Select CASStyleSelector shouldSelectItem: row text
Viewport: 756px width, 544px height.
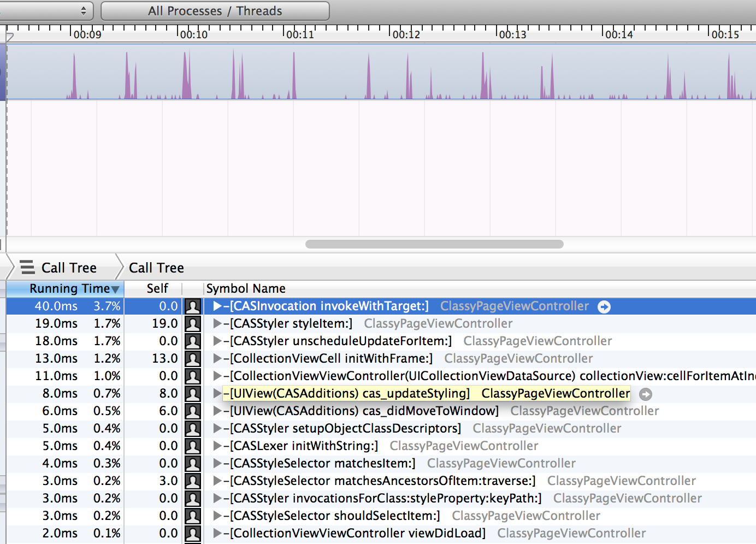tap(332, 516)
